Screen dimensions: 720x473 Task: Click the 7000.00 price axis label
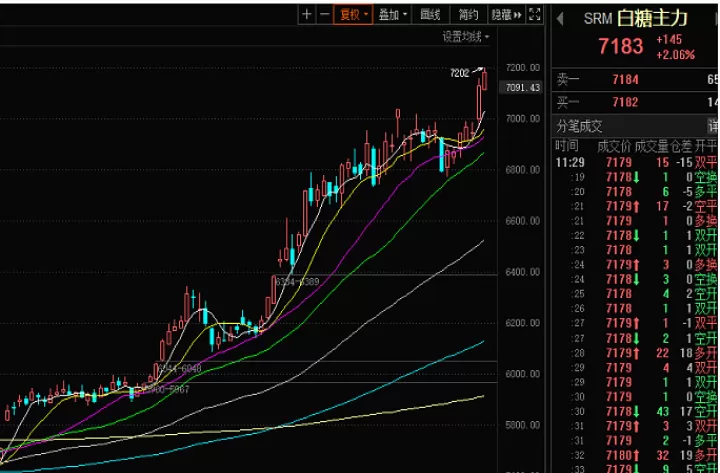point(523,118)
